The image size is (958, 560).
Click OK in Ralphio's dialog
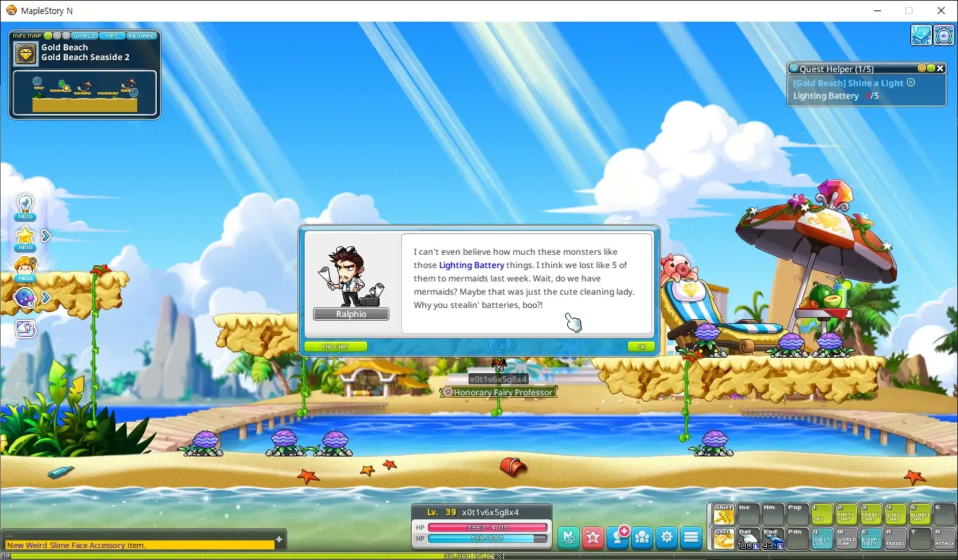(641, 346)
